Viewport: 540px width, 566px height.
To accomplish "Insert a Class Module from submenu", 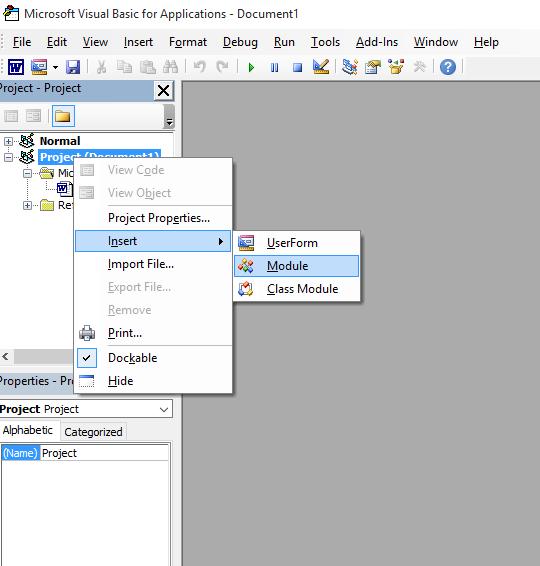I will pos(297,289).
